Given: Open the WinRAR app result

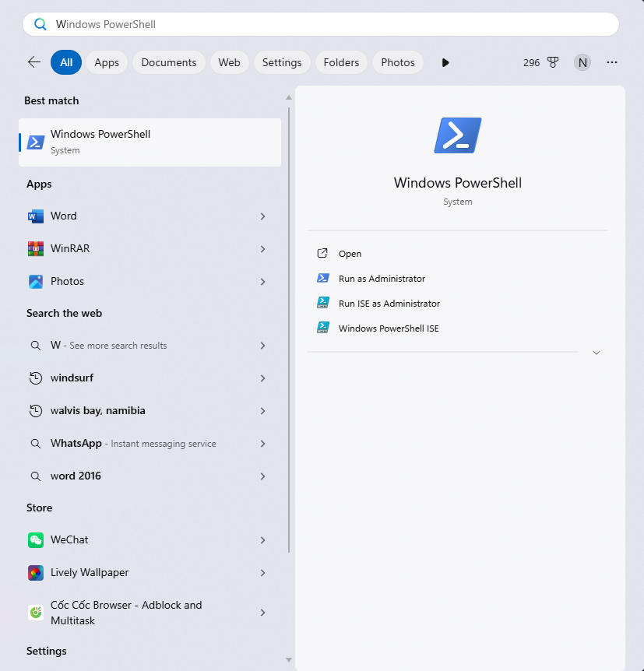Looking at the screenshot, I should (x=150, y=248).
